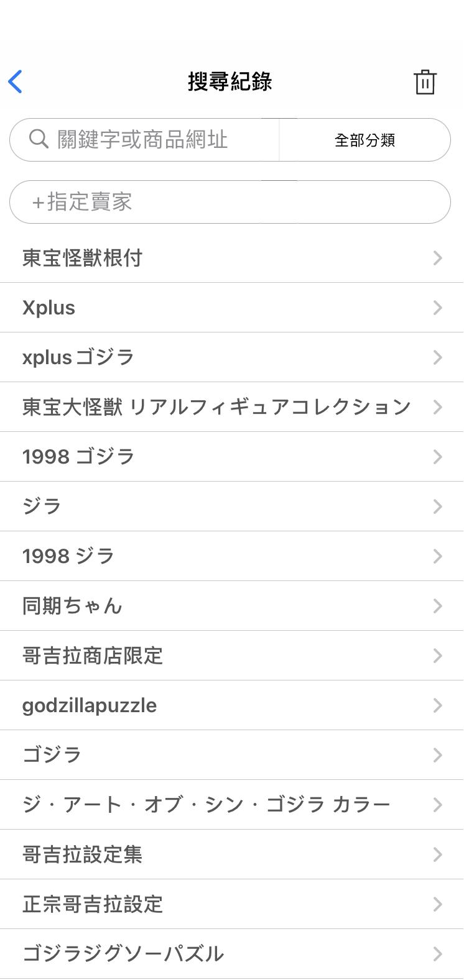Open the 全部分類 category dropdown
This screenshot has height=980, width=464.
(x=365, y=140)
